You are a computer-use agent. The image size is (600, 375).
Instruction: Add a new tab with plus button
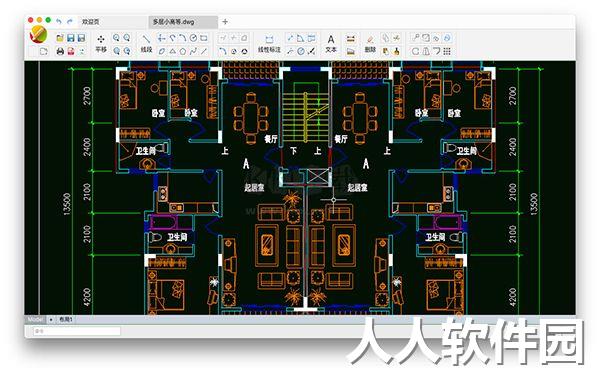click(225, 22)
